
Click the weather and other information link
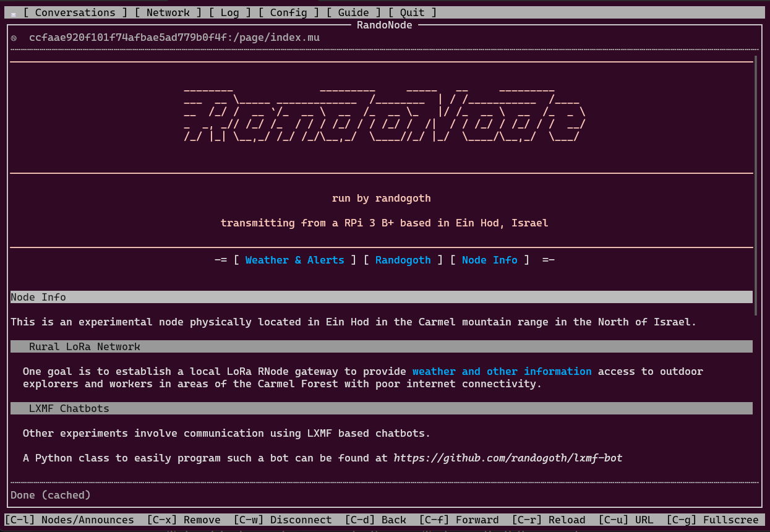pos(502,371)
